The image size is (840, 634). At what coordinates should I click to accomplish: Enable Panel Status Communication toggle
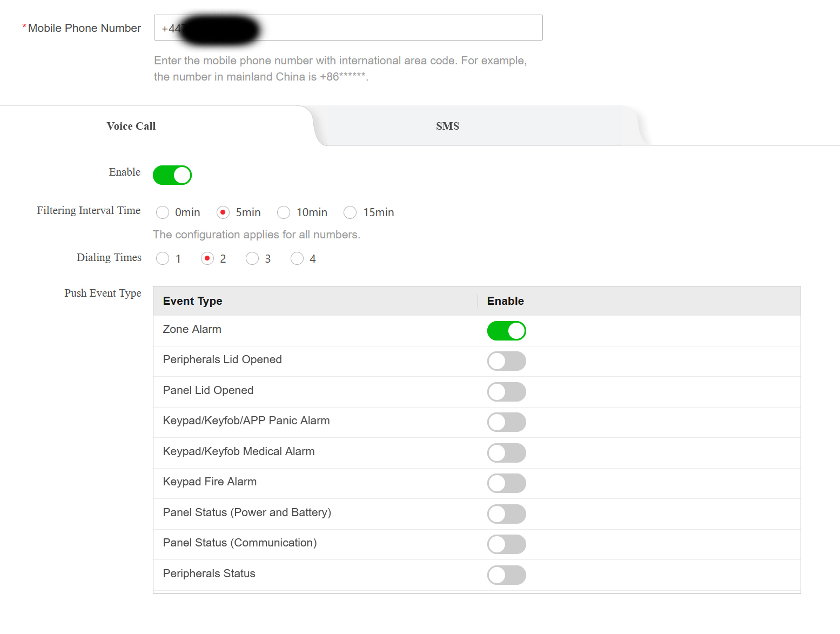tap(506, 544)
